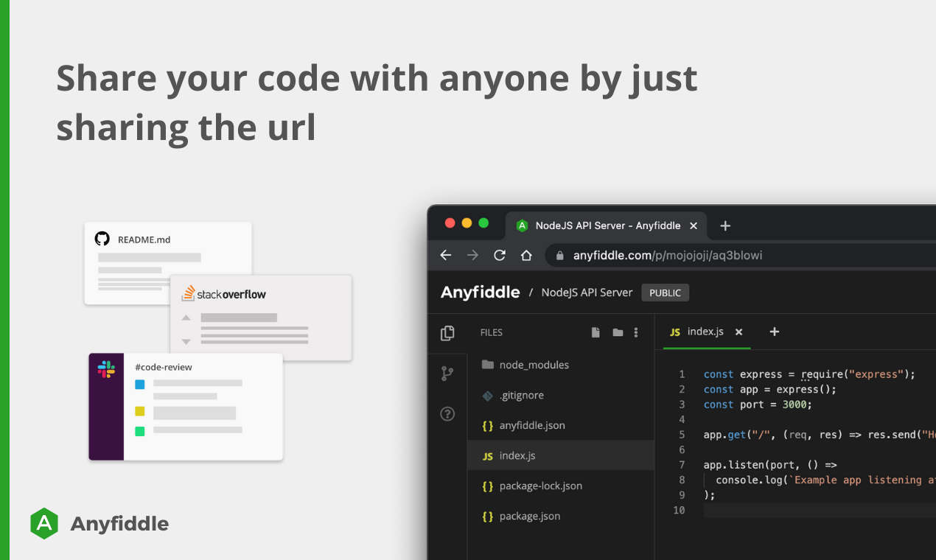Reload the page with the browser refresh icon

tap(500, 254)
